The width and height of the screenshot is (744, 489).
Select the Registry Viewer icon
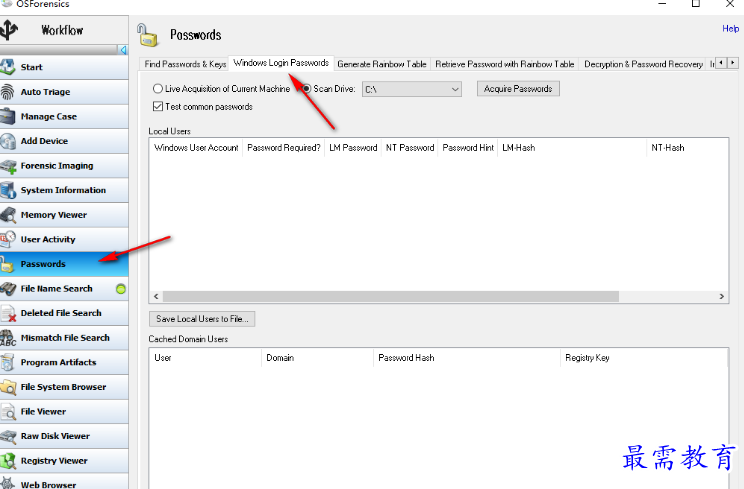pyautogui.click(x=8, y=461)
